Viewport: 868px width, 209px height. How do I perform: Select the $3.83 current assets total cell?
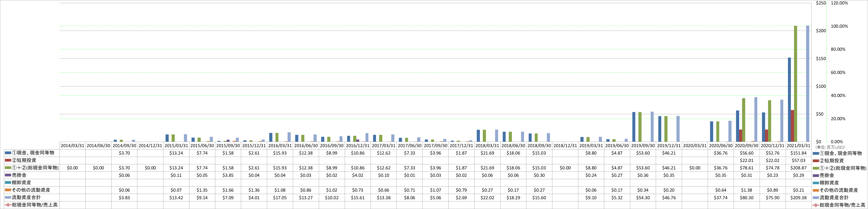(124, 197)
